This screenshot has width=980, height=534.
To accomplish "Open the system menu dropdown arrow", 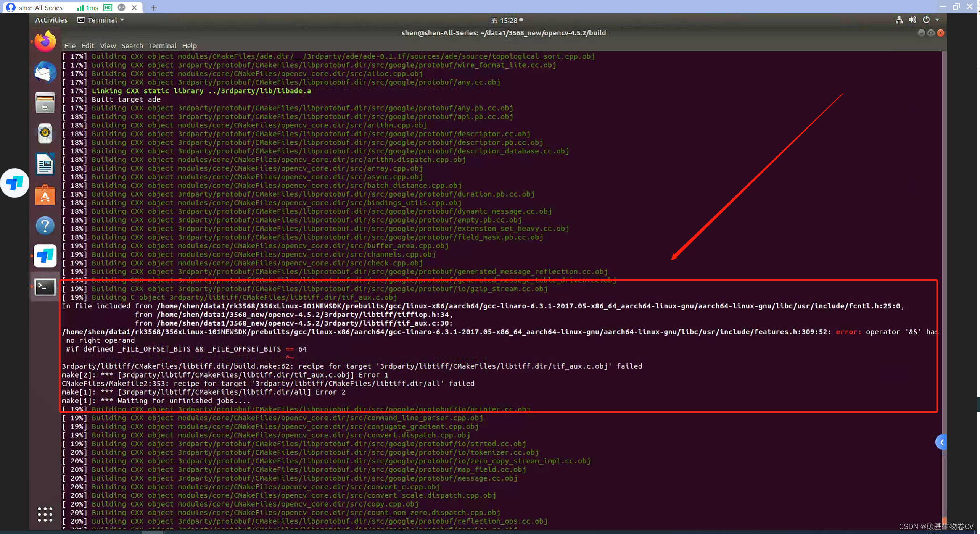I will 937,20.
